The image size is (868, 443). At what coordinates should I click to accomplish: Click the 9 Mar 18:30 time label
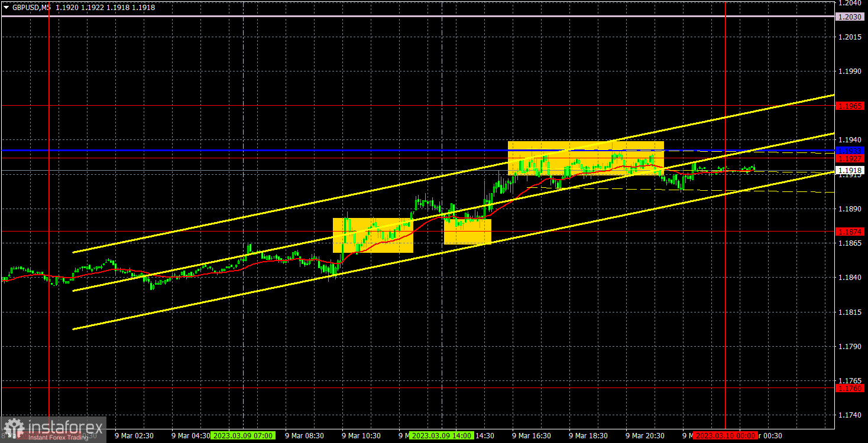pos(588,435)
